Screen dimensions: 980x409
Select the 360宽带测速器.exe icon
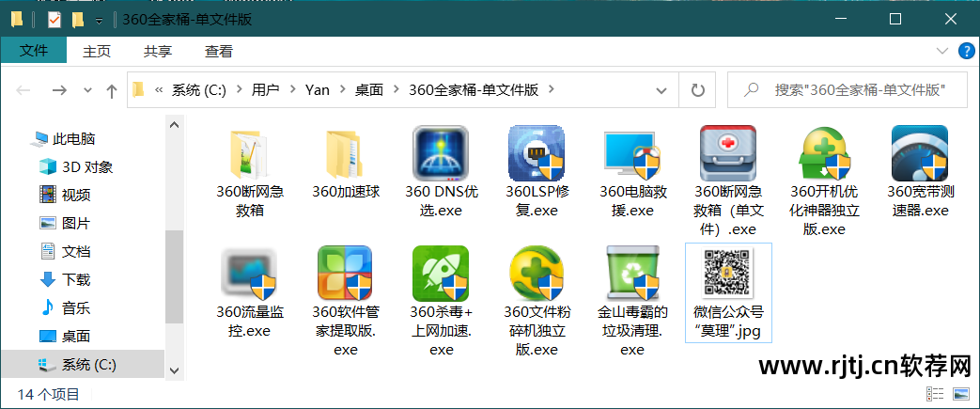[919, 153]
